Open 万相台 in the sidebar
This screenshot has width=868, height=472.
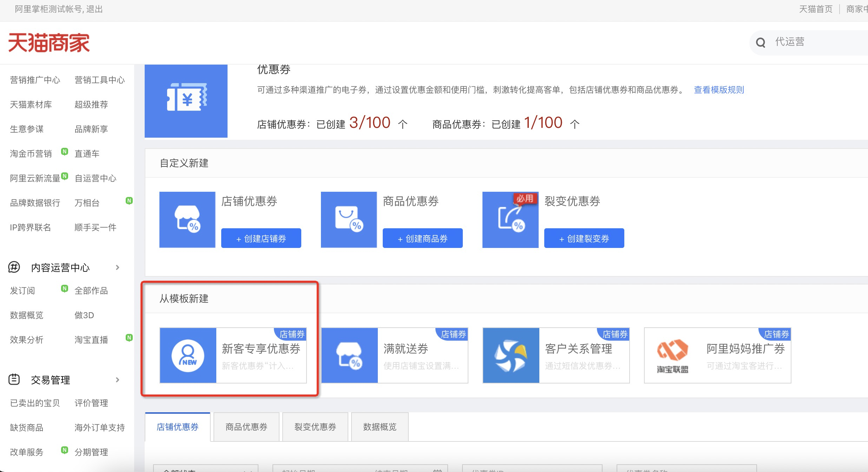pyautogui.click(x=87, y=203)
